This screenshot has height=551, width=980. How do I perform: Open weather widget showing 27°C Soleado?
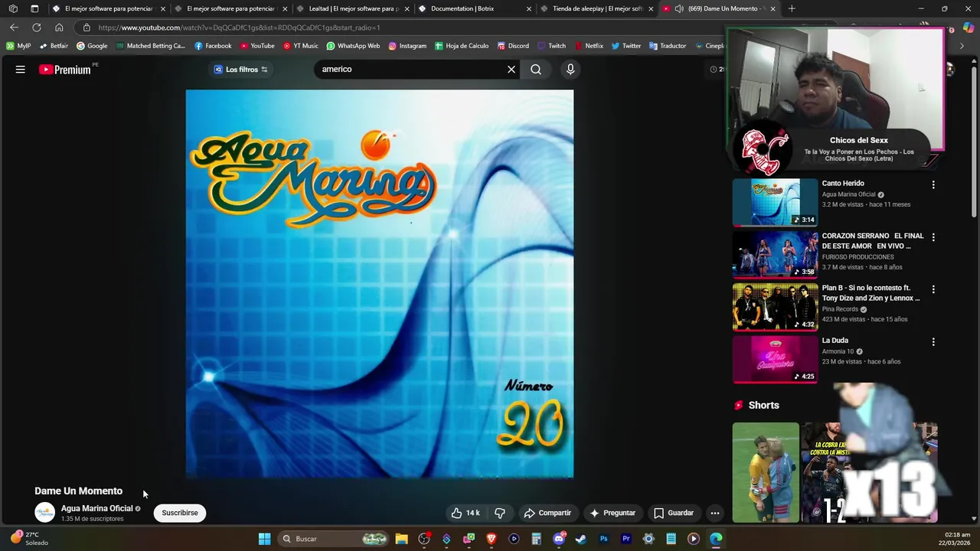pos(29,539)
